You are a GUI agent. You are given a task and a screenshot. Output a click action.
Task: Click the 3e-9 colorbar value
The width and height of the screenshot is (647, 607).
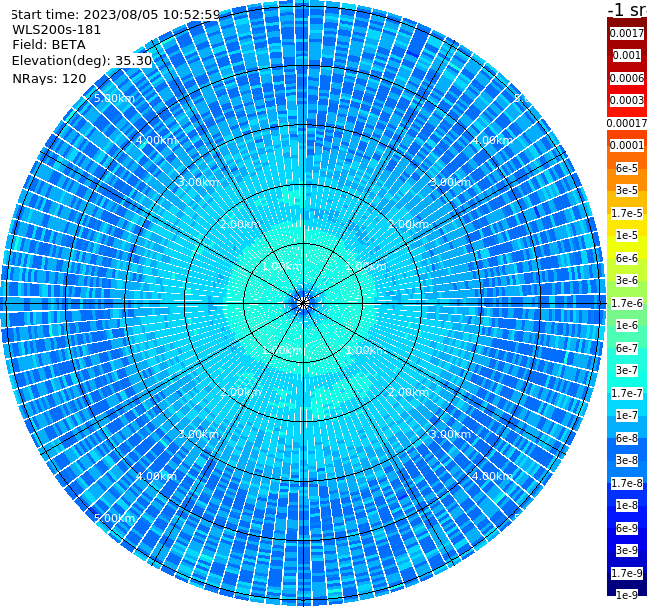[627, 550]
